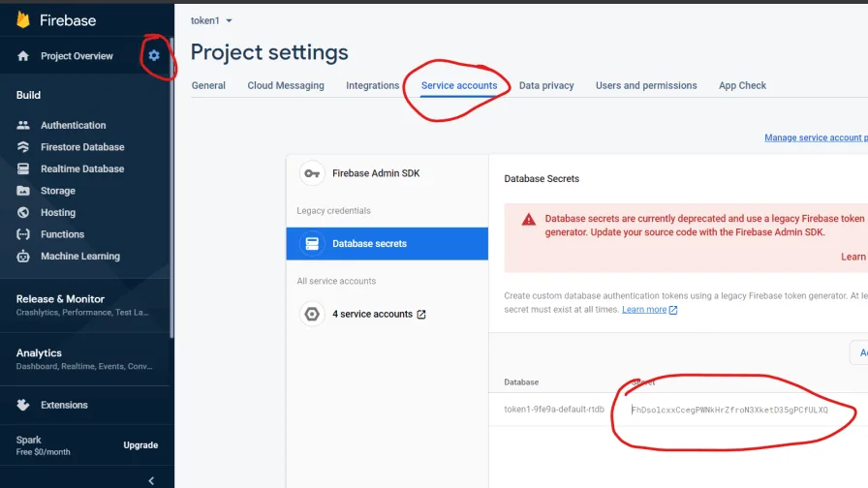Open the Users and permissions tab
Image resolution: width=868 pixels, height=488 pixels.
[646, 86]
